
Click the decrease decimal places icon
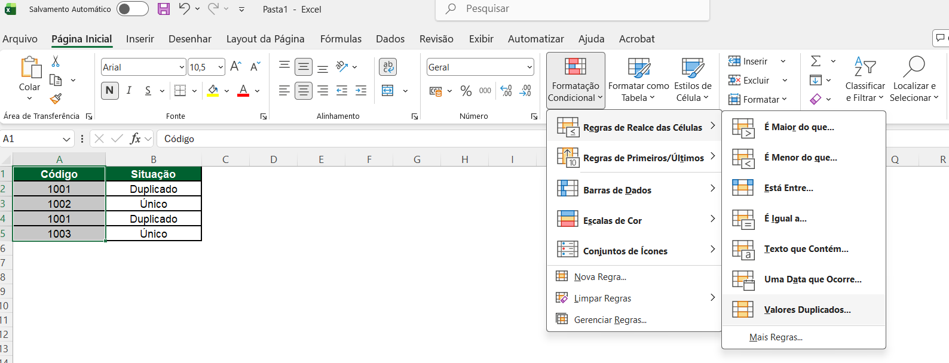click(x=526, y=91)
